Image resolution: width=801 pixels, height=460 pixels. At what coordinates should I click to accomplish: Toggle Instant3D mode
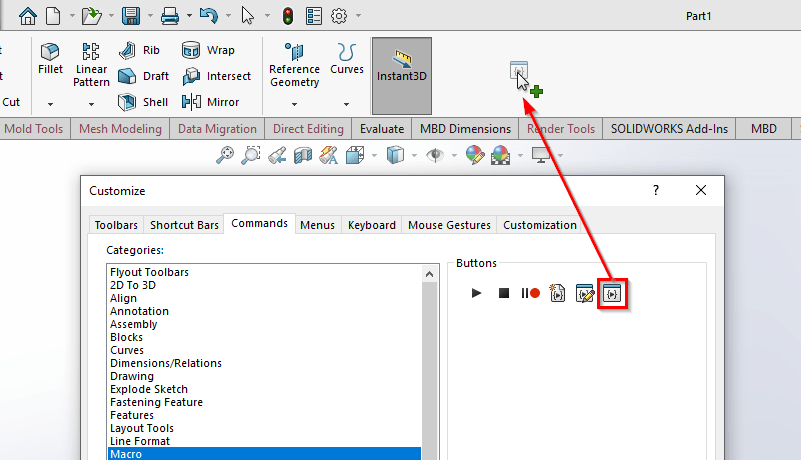coord(402,76)
